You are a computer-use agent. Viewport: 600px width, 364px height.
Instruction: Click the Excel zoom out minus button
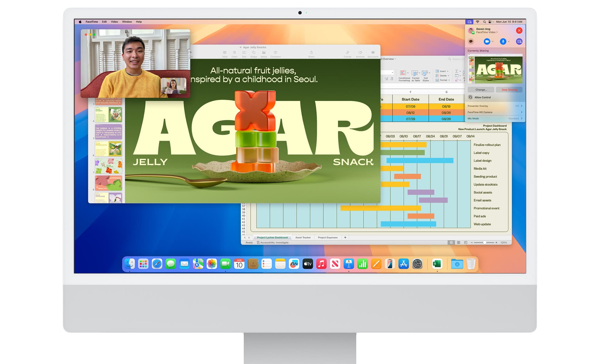point(472,242)
